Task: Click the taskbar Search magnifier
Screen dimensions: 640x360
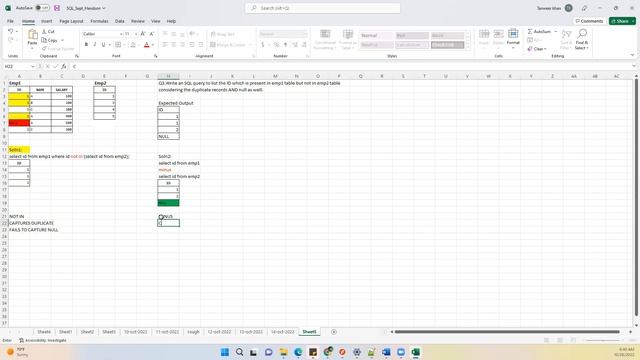Action: click(x=240, y=352)
